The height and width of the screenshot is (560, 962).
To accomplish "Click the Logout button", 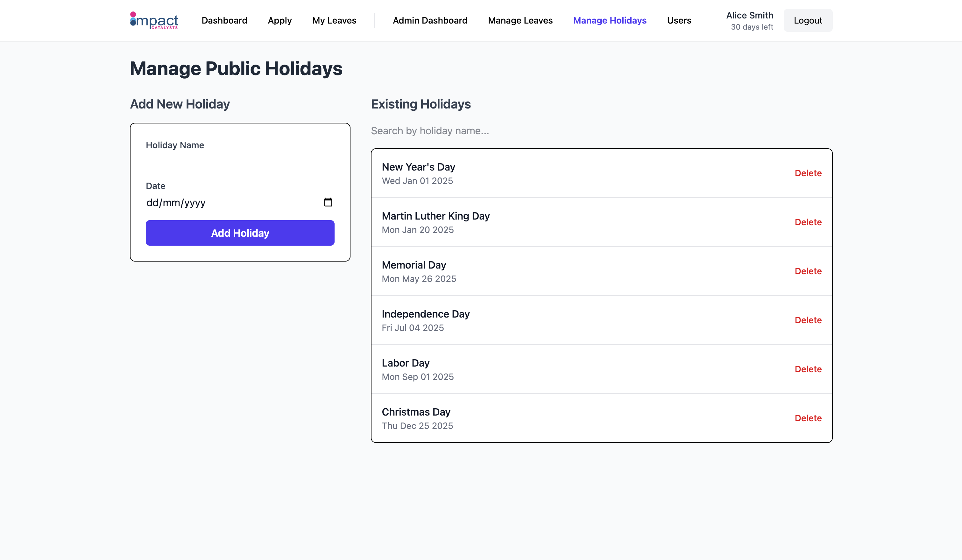I will [x=808, y=21].
